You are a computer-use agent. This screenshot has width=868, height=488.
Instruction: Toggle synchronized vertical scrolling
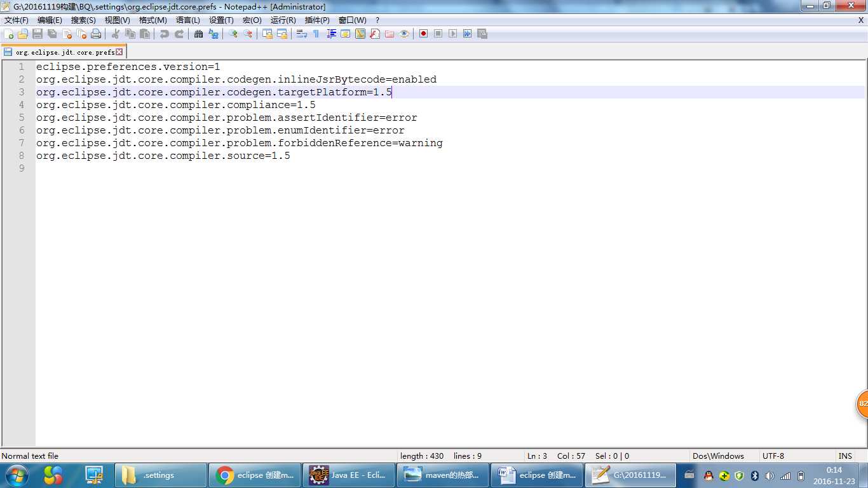(267, 34)
